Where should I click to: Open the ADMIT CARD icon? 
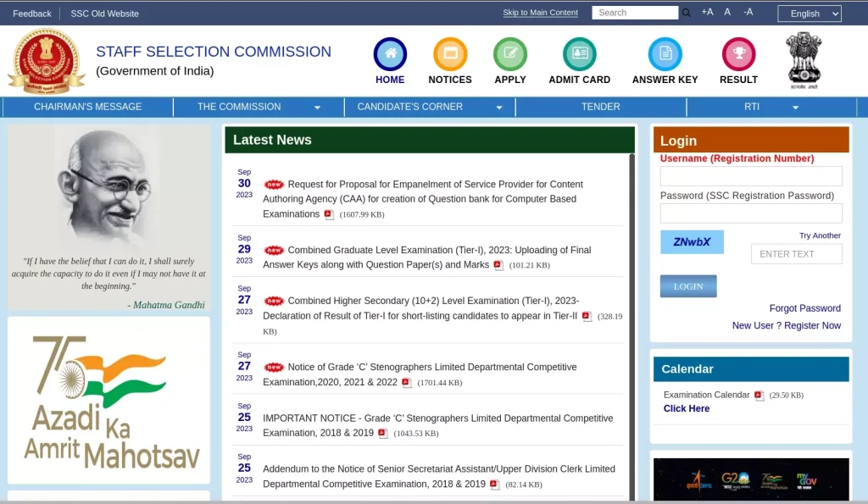(x=580, y=53)
